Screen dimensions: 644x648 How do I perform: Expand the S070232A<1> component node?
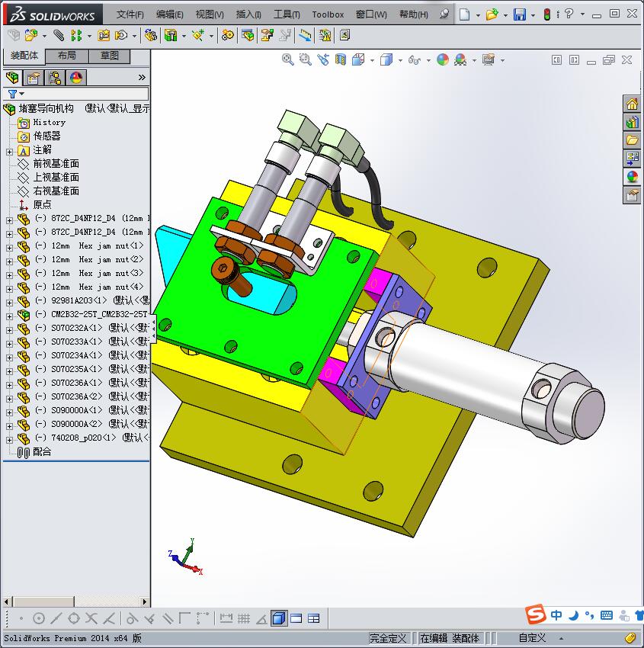9,330
